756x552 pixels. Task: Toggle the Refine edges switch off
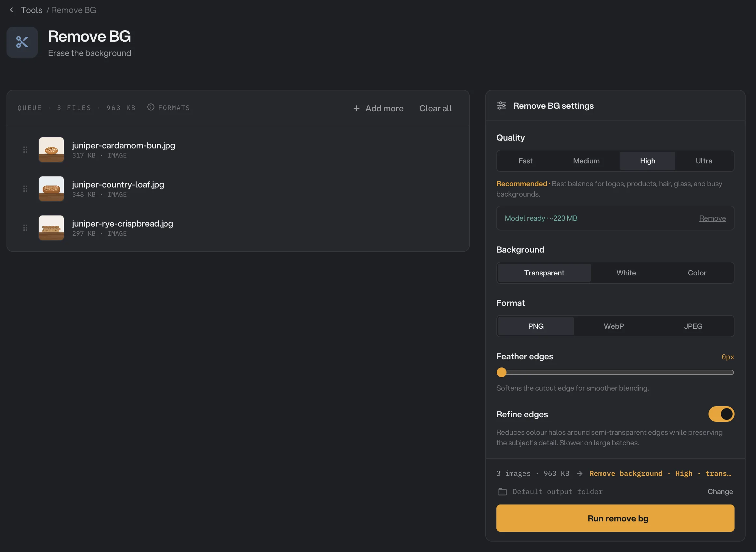[721, 414]
